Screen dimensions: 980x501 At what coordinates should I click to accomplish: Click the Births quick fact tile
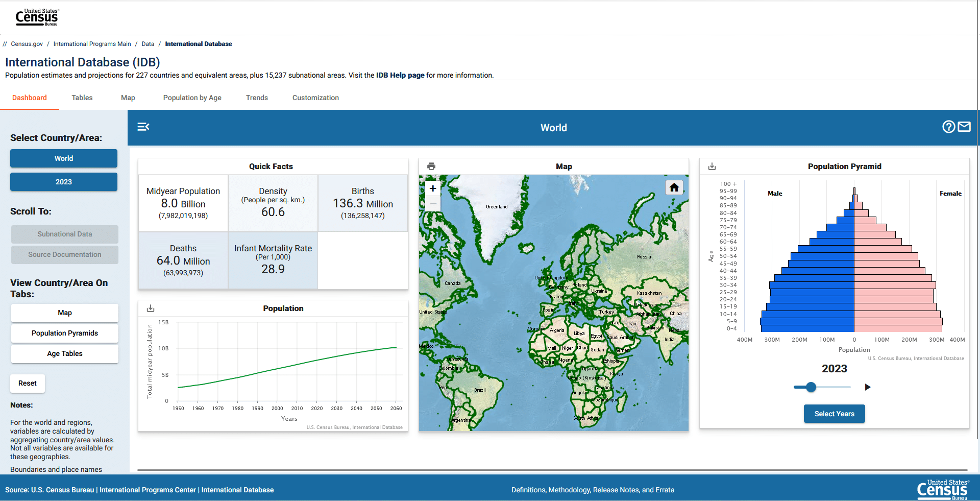pos(363,203)
